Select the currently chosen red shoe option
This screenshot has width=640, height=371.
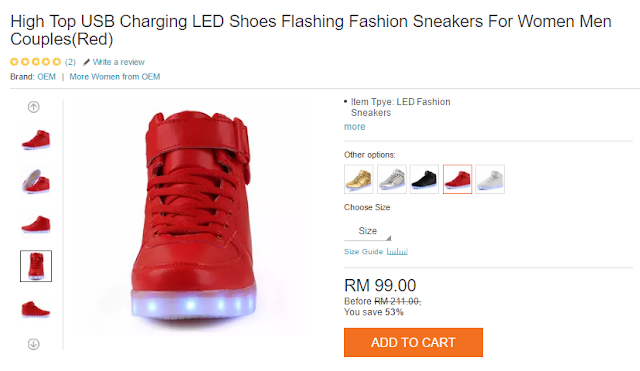click(x=458, y=179)
